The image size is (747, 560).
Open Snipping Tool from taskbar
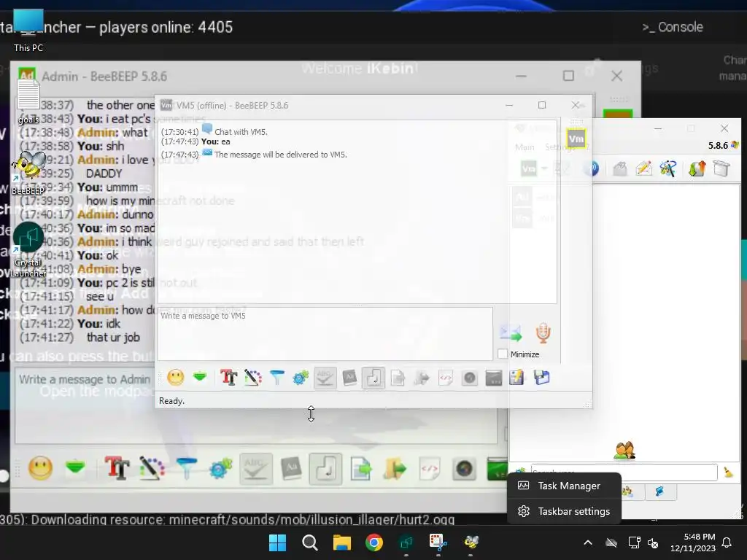pyautogui.click(x=438, y=542)
